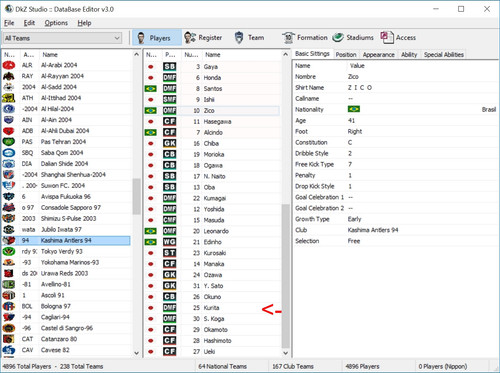Open the Team toolbar section
The height and width of the screenshot is (373, 500).
[249, 38]
